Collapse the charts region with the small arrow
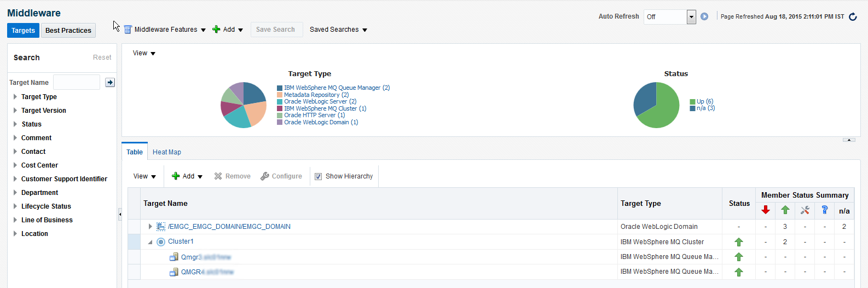868x288 pixels. [x=849, y=140]
